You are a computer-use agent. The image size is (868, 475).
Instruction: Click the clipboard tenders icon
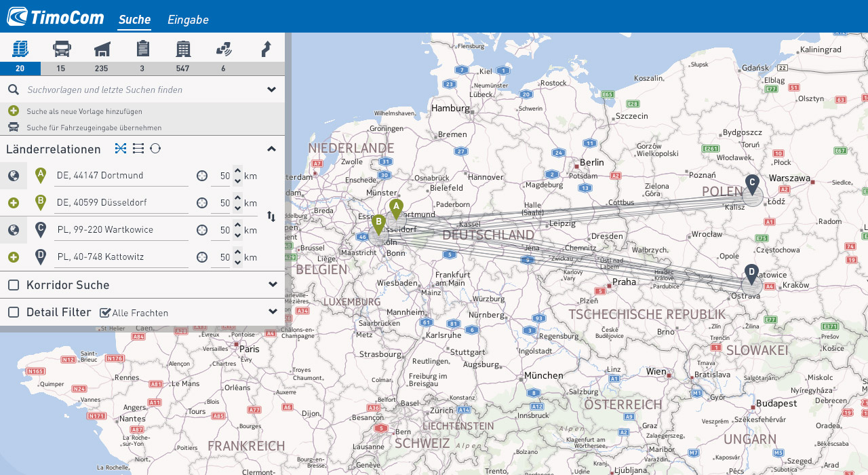(142, 49)
